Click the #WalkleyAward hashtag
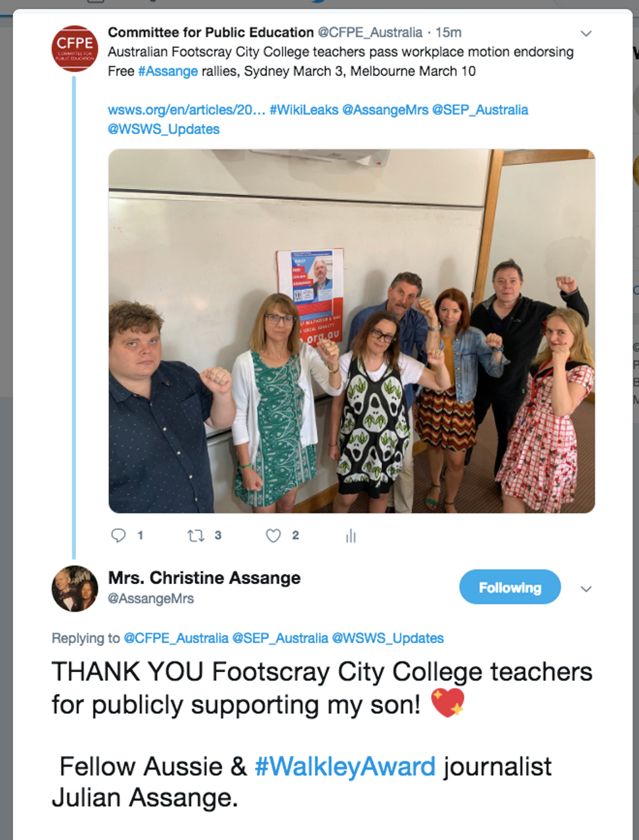Image resolution: width=639 pixels, height=840 pixels. point(345,766)
